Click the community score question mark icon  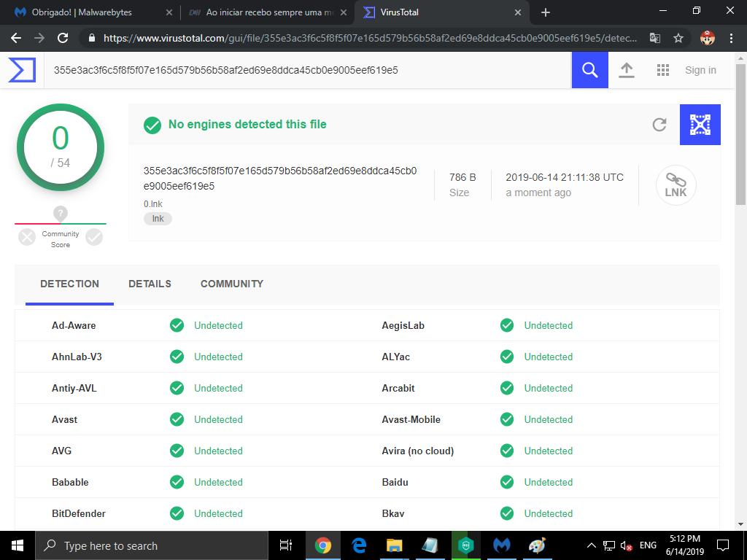point(60,214)
